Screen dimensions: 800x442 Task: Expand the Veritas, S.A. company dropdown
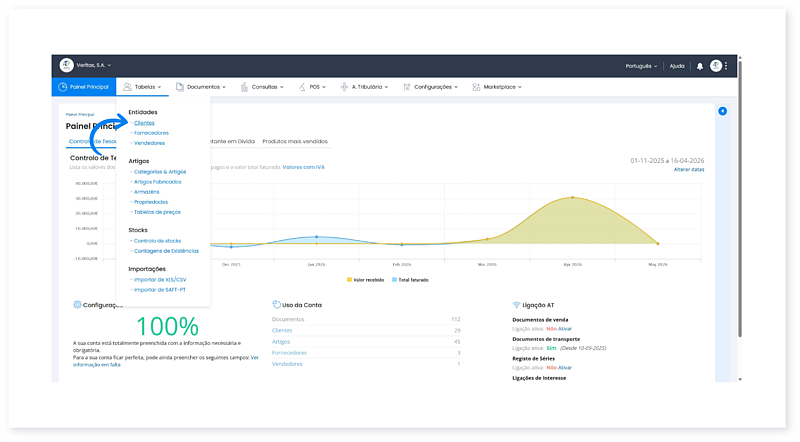pyautogui.click(x=94, y=65)
